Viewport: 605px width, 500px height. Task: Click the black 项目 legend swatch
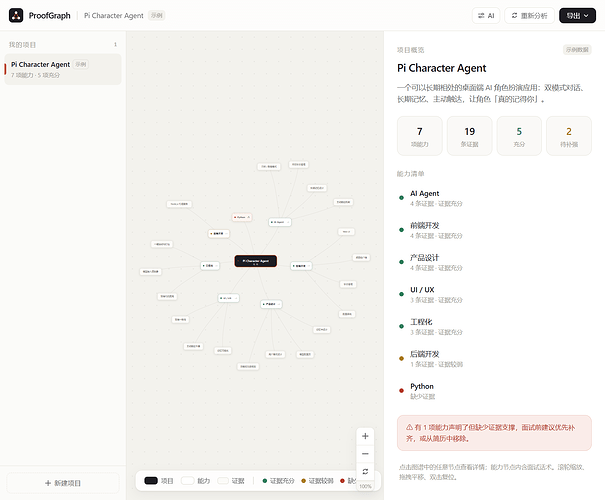[151, 481]
